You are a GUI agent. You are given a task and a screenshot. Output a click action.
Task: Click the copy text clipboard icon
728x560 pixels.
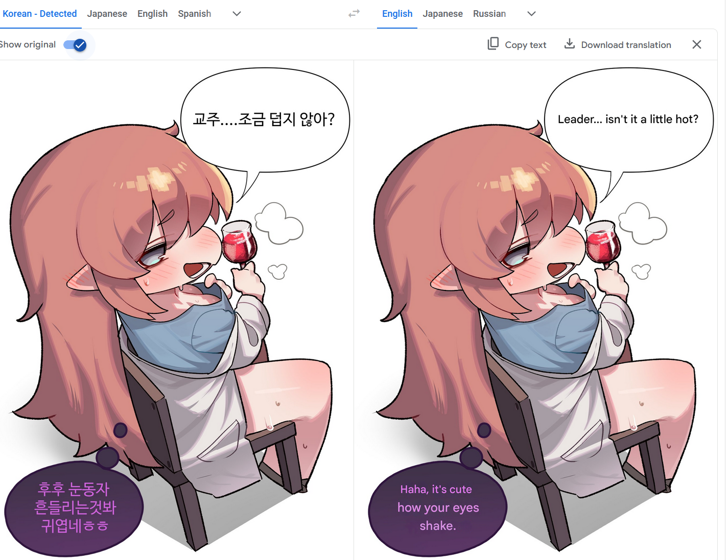coord(493,44)
